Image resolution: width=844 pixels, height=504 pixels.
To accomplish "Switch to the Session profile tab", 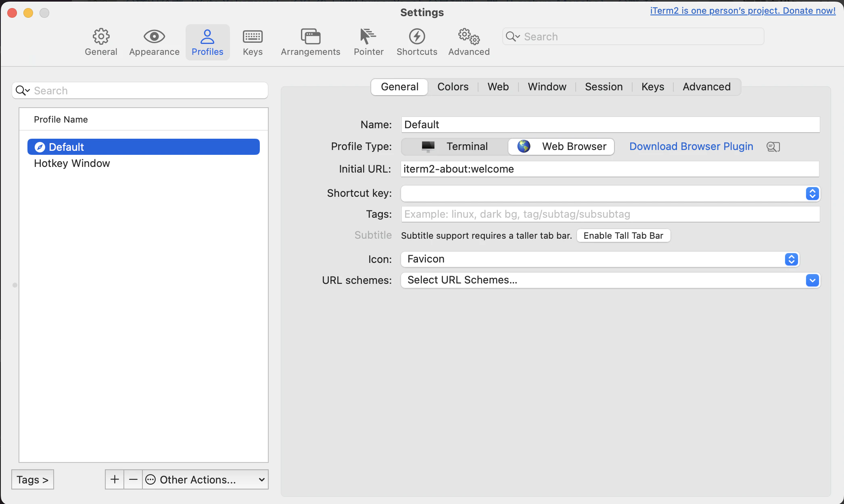I will (604, 87).
